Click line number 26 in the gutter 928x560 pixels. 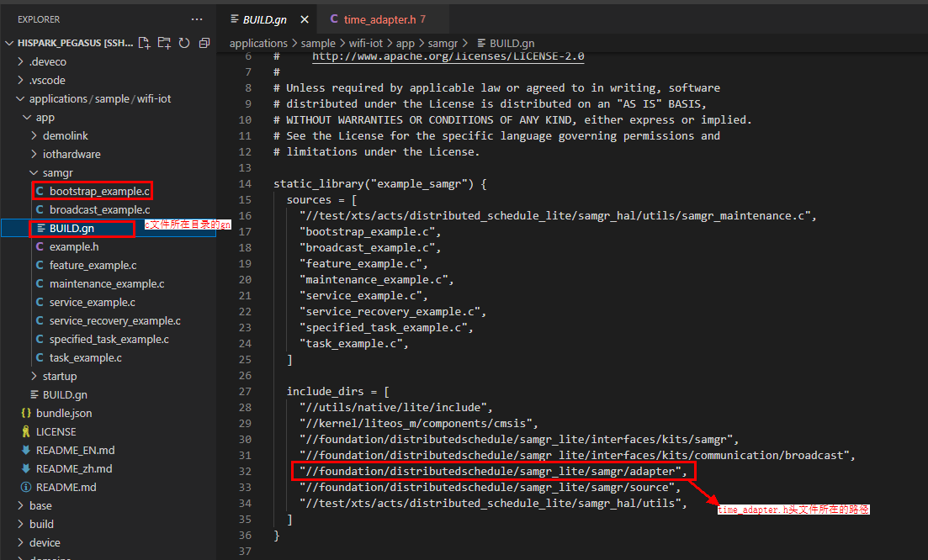(x=245, y=376)
